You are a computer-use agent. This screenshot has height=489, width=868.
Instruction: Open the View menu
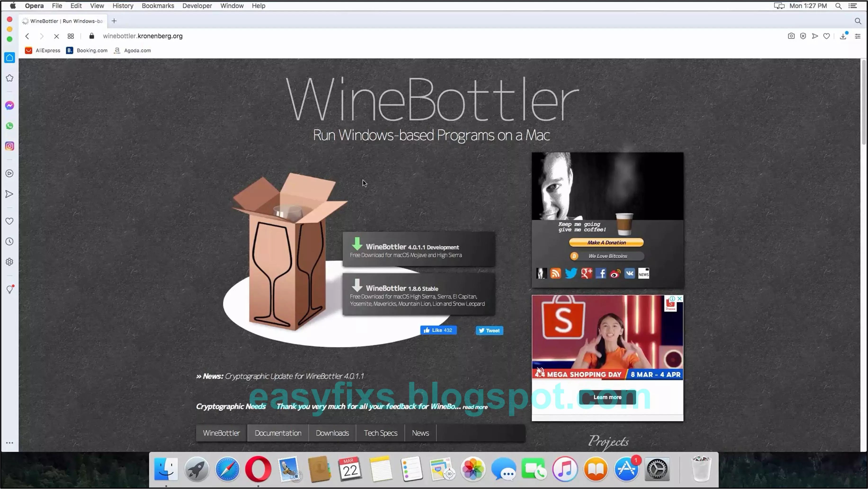tap(97, 6)
